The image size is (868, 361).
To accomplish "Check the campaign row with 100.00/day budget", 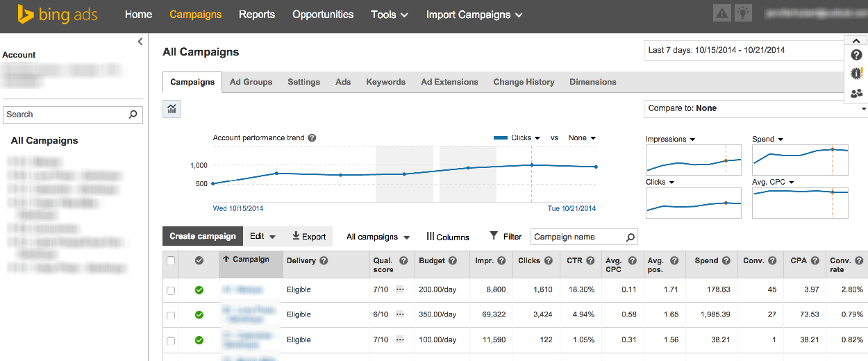I will pyautogui.click(x=171, y=340).
